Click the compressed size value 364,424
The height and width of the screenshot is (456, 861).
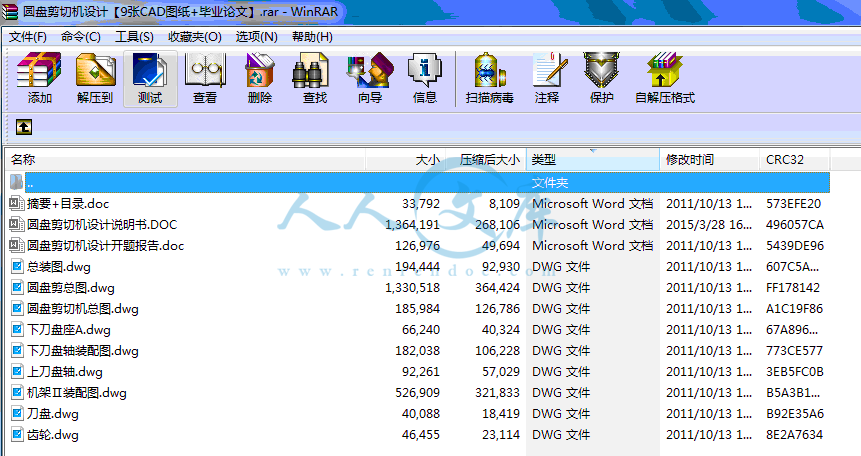[497, 287]
